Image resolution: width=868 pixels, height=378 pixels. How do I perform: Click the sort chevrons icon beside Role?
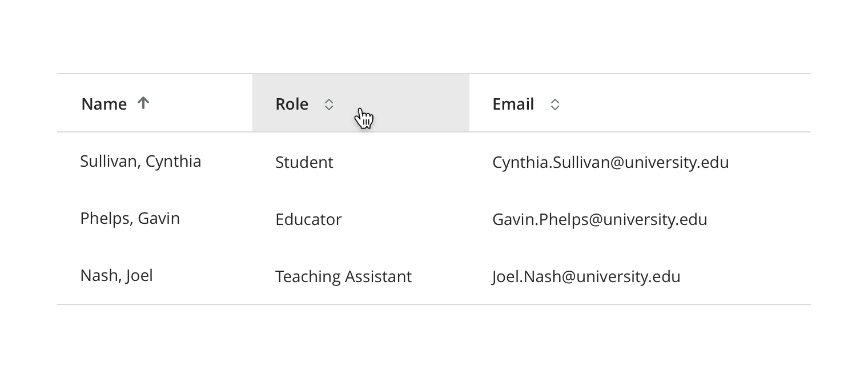[x=328, y=104]
